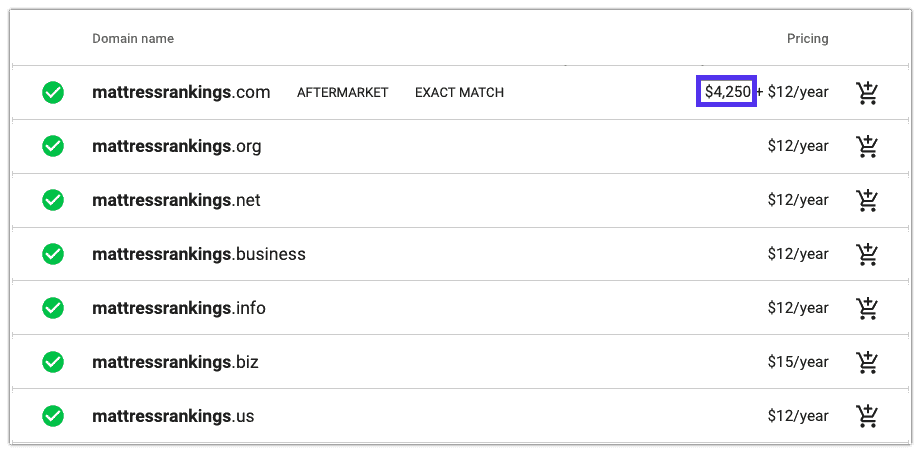Viewport: 921px width, 454px height.
Task: Add mattressrankings.business to cart
Action: pyautogui.click(x=867, y=255)
